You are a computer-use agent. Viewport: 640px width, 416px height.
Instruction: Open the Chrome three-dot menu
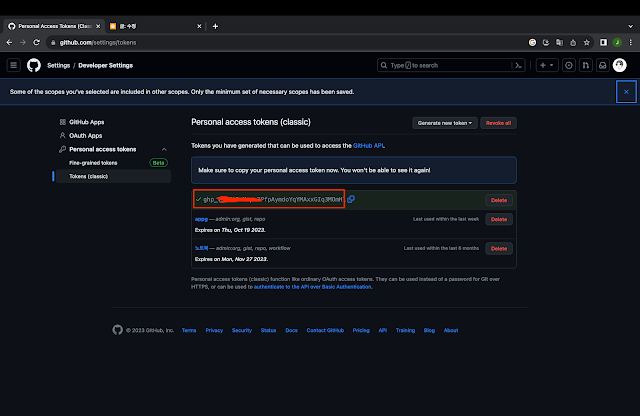[631, 42]
